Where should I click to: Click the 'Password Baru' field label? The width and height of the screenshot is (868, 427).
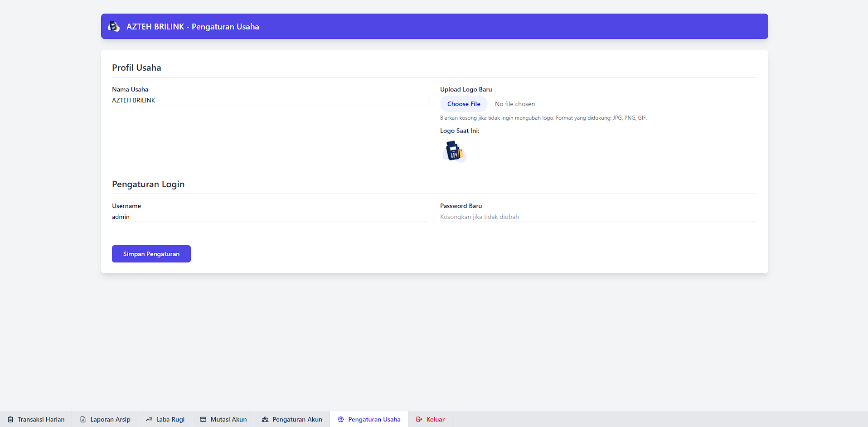[461, 206]
